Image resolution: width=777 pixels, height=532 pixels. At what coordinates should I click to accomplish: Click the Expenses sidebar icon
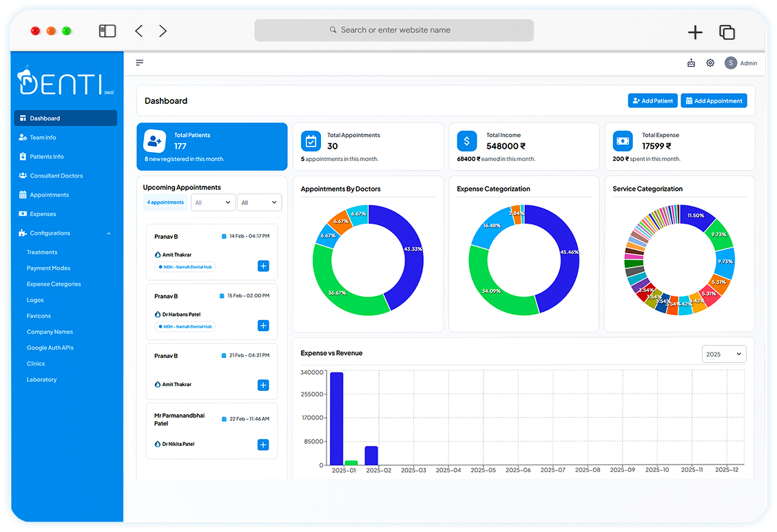tap(22, 214)
